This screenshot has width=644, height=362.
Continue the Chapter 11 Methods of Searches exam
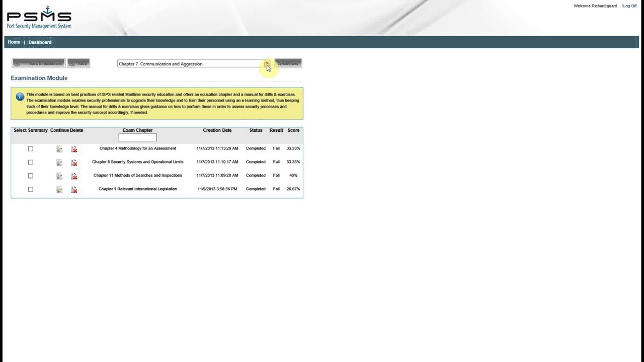[x=59, y=176]
